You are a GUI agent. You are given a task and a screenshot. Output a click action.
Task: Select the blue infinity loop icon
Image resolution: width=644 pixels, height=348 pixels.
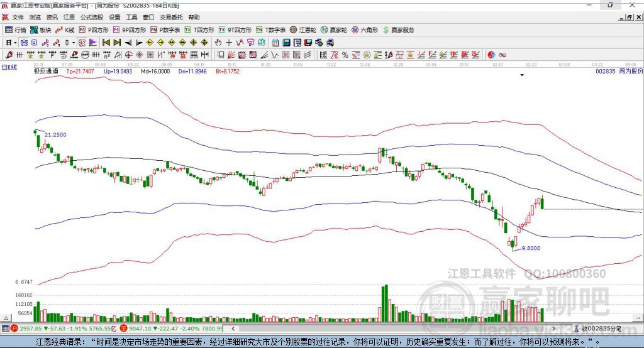coord(502,55)
